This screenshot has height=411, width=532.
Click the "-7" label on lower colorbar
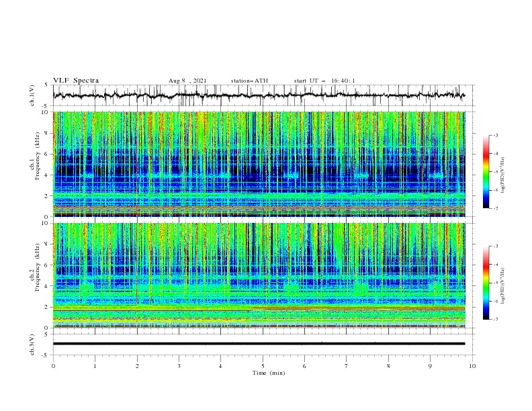click(496, 320)
